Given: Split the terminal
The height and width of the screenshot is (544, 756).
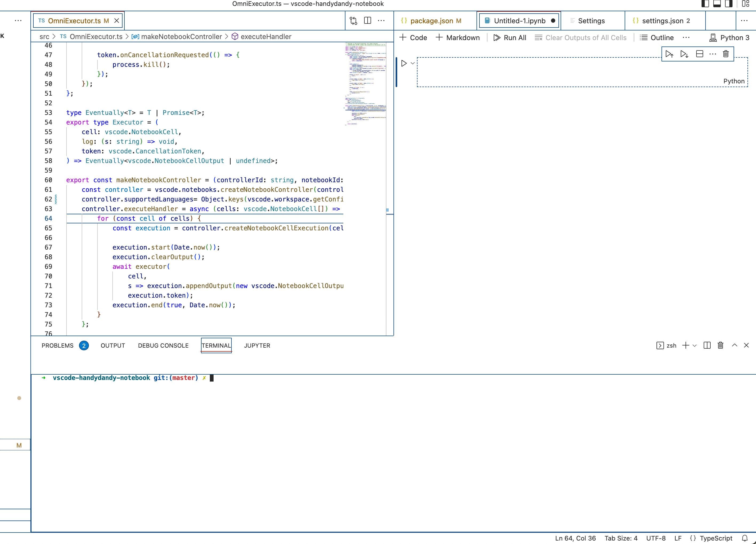Looking at the screenshot, I should coord(707,345).
